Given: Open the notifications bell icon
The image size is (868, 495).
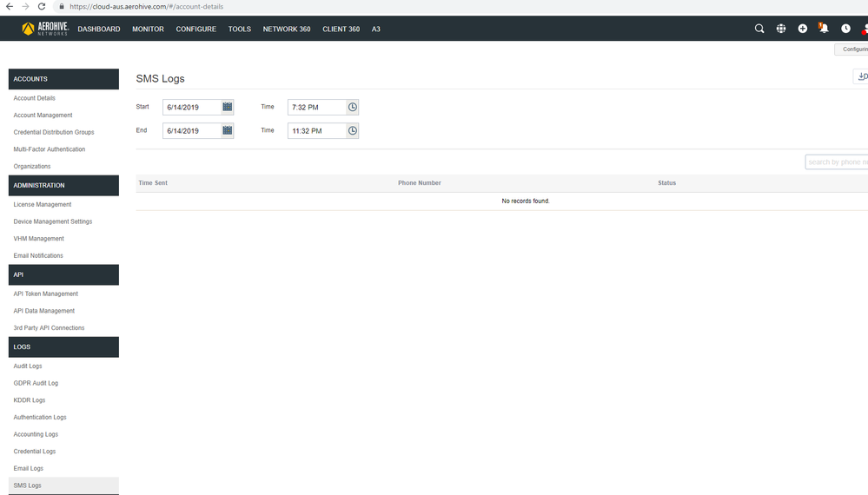Looking at the screenshot, I should tap(824, 28).
